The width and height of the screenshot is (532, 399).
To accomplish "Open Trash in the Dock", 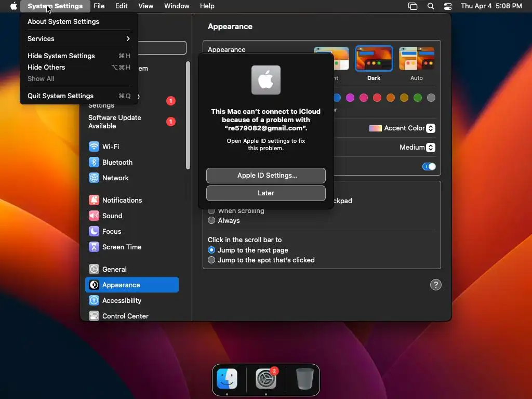I will coord(304,379).
